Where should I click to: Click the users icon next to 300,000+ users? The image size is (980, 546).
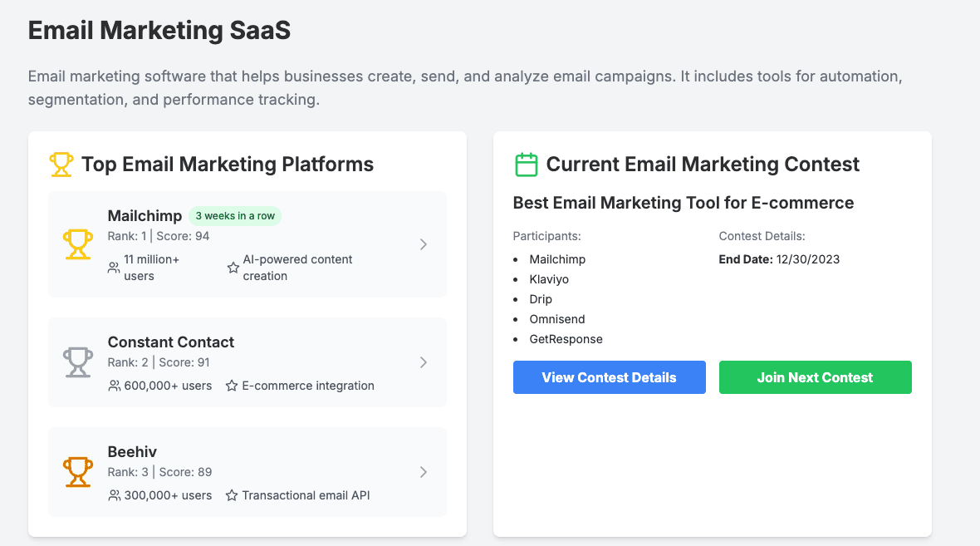pos(115,495)
